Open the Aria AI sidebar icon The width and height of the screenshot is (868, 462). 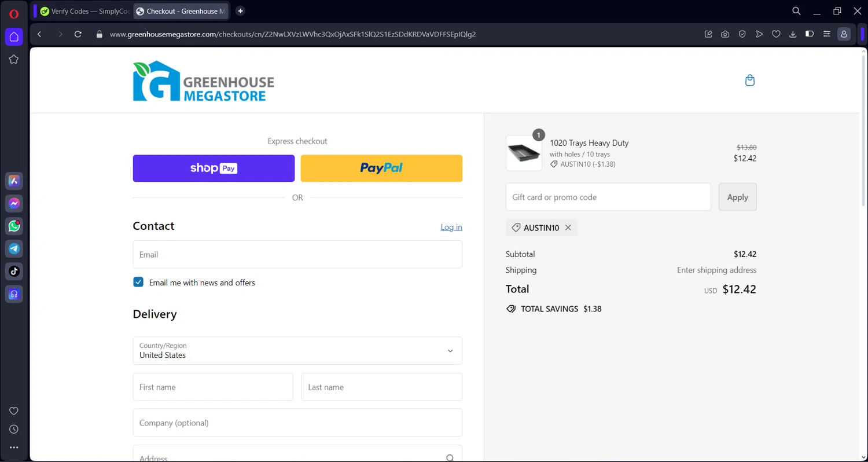tap(14, 181)
